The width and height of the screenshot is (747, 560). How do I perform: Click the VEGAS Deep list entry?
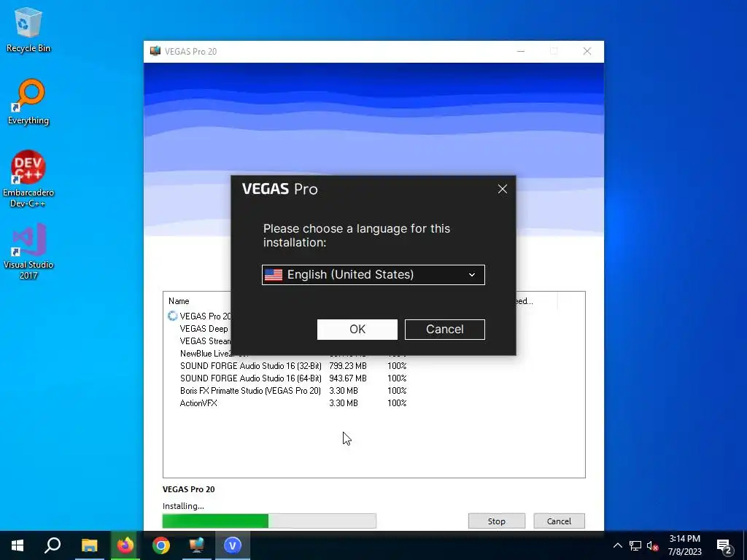[x=204, y=329]
